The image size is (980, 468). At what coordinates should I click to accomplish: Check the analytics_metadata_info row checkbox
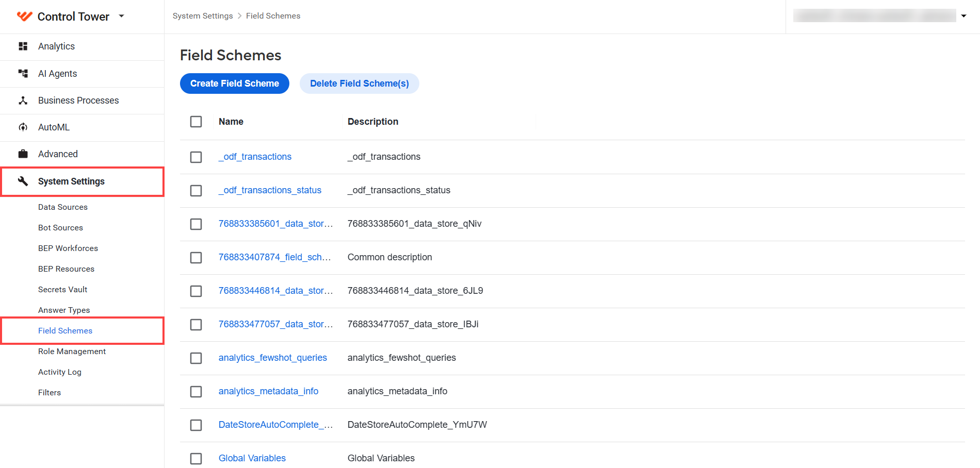point(196,391)
